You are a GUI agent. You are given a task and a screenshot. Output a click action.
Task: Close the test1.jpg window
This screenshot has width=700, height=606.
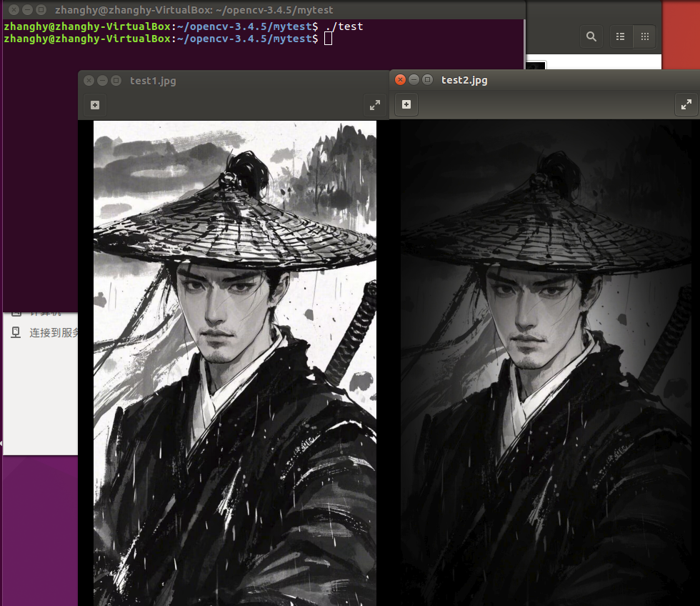(89, 80)
